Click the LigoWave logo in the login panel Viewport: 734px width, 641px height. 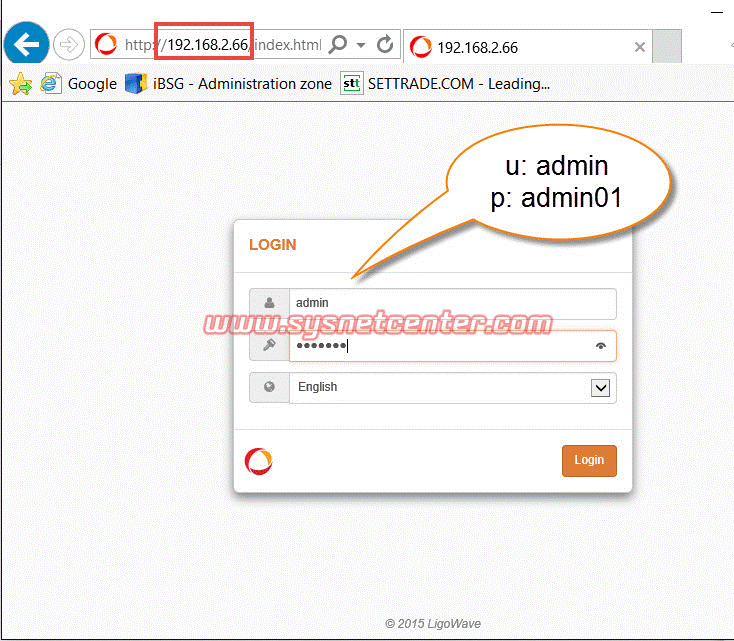pos(258,461)
